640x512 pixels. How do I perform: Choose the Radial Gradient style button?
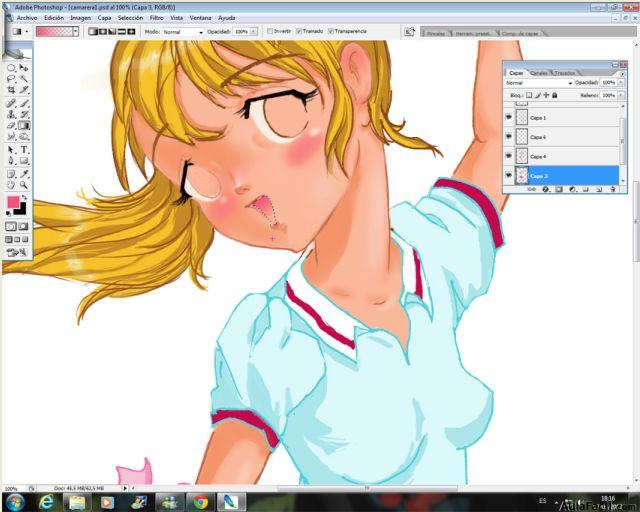(103, 31)
